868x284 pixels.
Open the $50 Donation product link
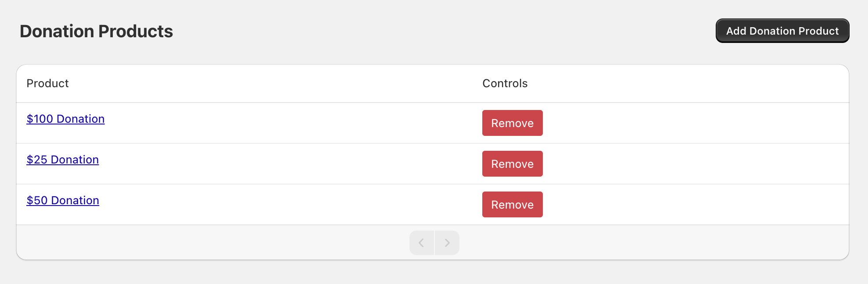(63, 200)
